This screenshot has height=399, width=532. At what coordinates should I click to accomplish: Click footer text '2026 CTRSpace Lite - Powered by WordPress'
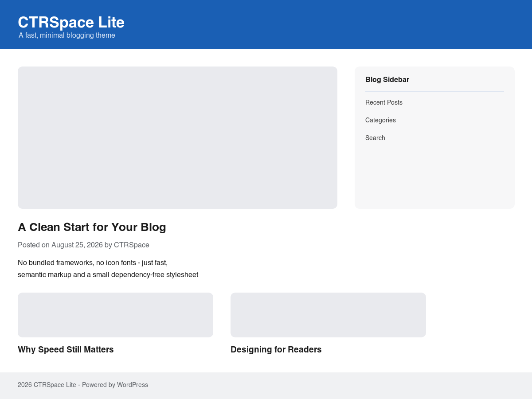[x=83, y=385]
